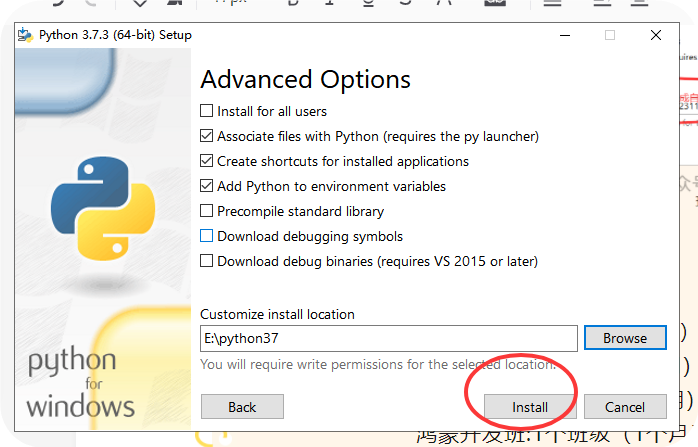The image size is (698, 447).
Task: Click the Python setup title bar icon
Action: coord(25,35)
